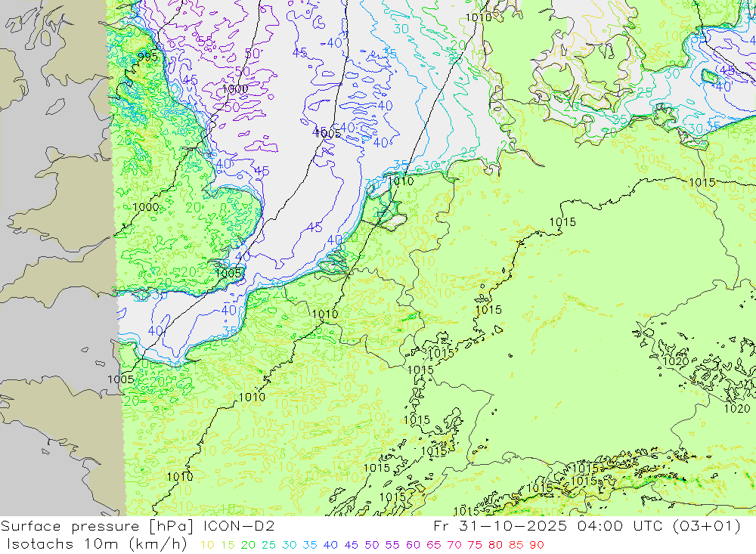Click the yellow '10' value in bottom legend
This screenshot has width=756, height=554.
point(207,545)
